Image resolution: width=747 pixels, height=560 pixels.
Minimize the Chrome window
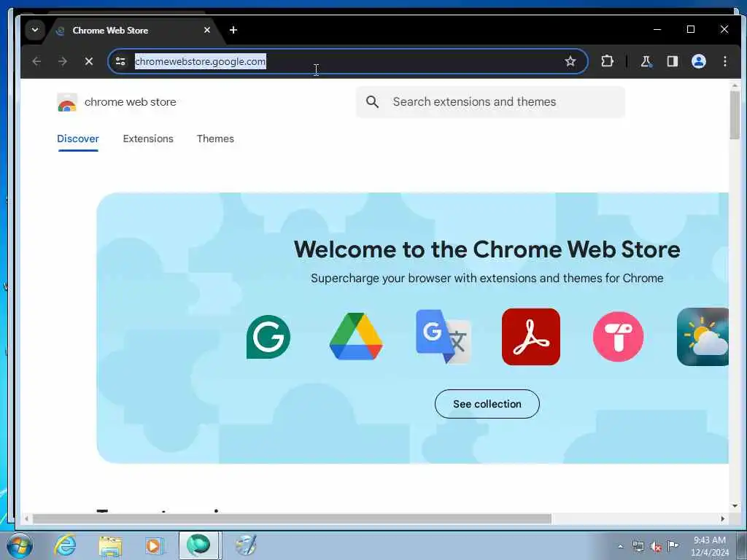click(x=657, y=29)
